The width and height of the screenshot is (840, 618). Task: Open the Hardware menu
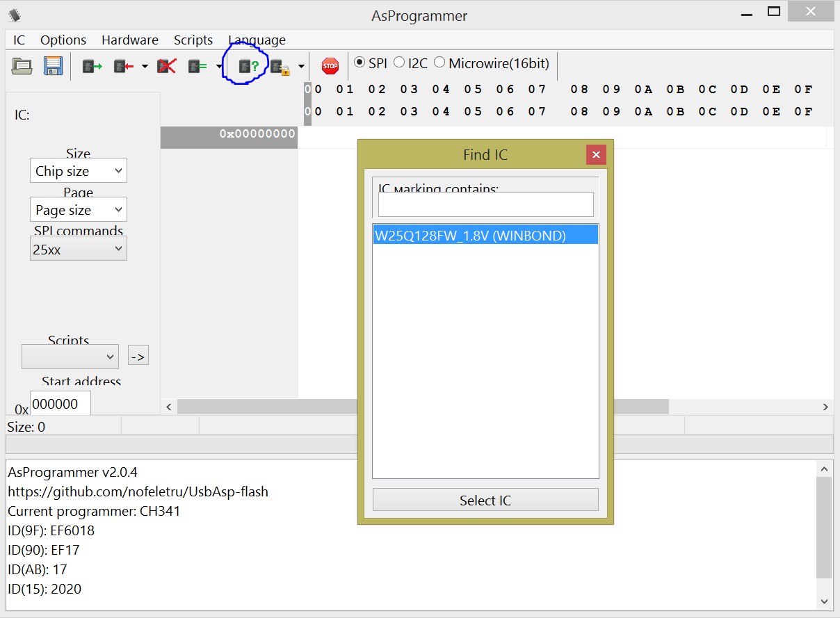(x=130, y=40)
